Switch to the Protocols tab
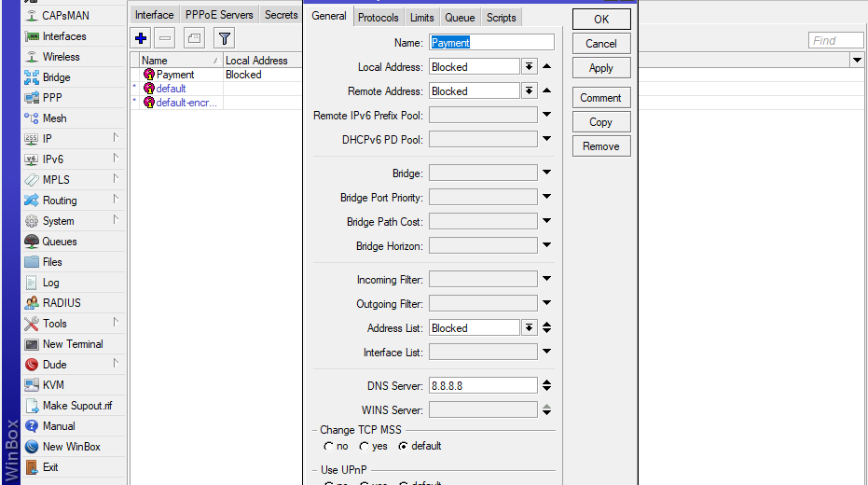This screenshot has width=868, height=485. (x=379, y=18)
